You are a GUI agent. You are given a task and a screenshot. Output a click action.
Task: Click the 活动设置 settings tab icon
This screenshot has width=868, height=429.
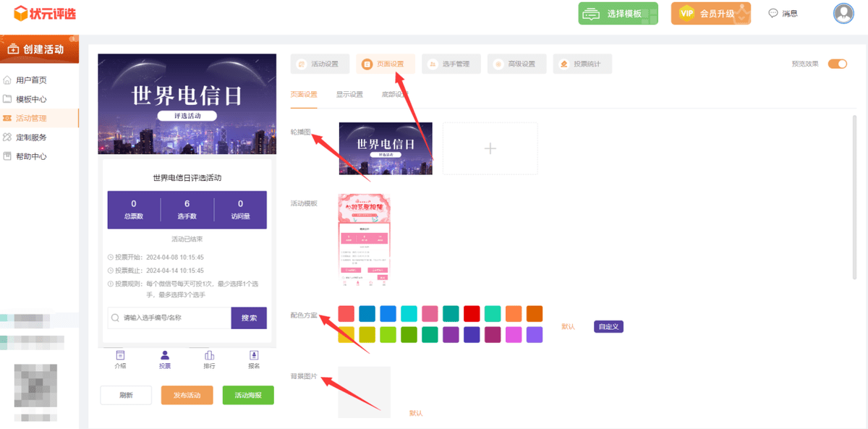pos(302,64)
